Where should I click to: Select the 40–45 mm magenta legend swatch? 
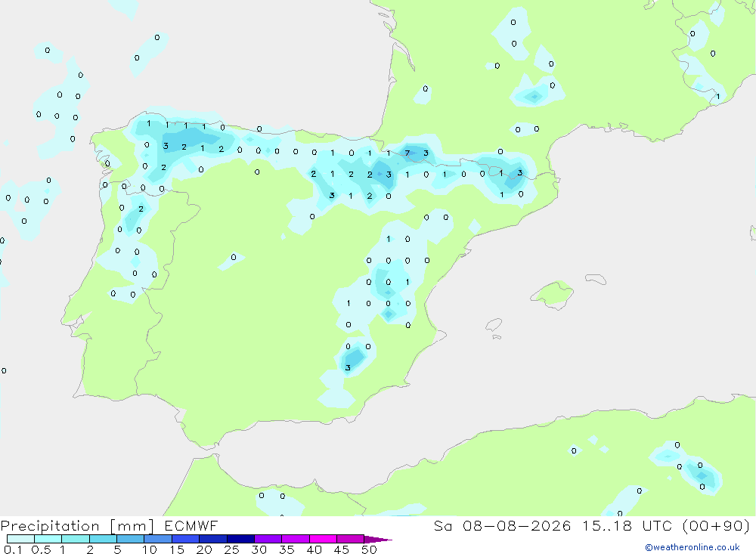pyautogui.click(x=323, y=539)
